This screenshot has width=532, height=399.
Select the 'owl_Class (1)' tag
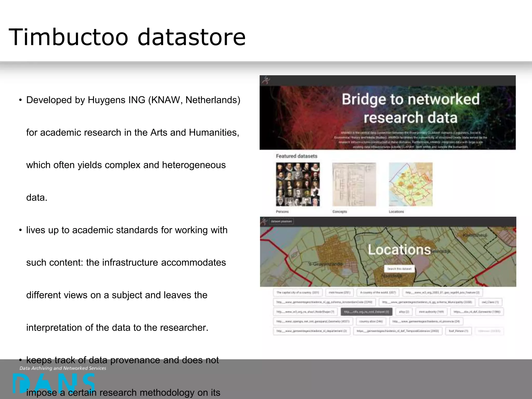490,302
